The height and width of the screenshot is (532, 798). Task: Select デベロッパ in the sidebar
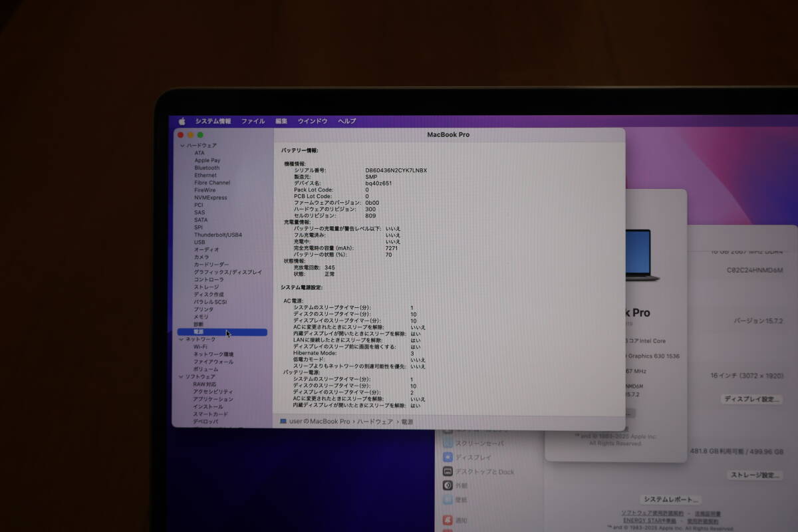(206, 421)
